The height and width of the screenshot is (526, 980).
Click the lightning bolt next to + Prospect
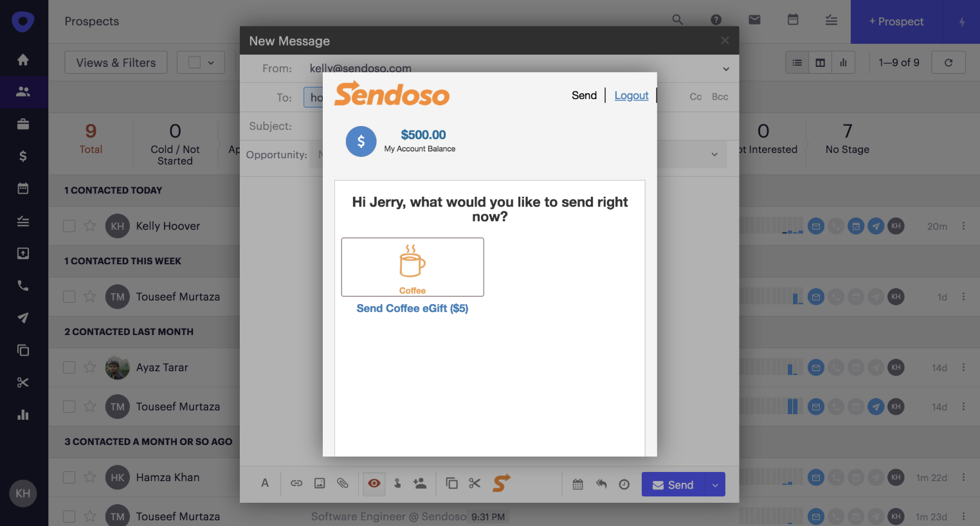962,22
